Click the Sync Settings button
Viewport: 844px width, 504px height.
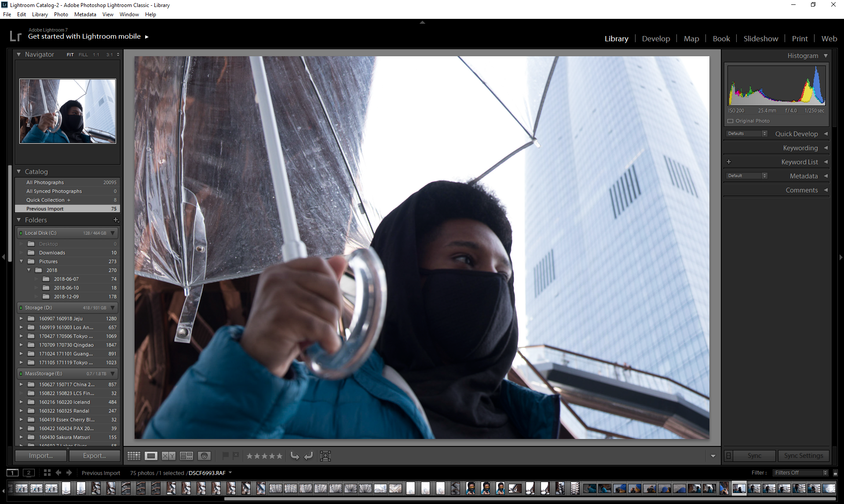coord(804,456)
